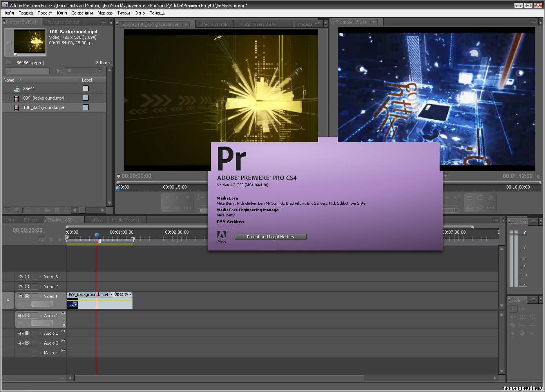Click Go to In Point in Source monitor
This screenshot has width=545, height=392.
(x=166, y=208)
